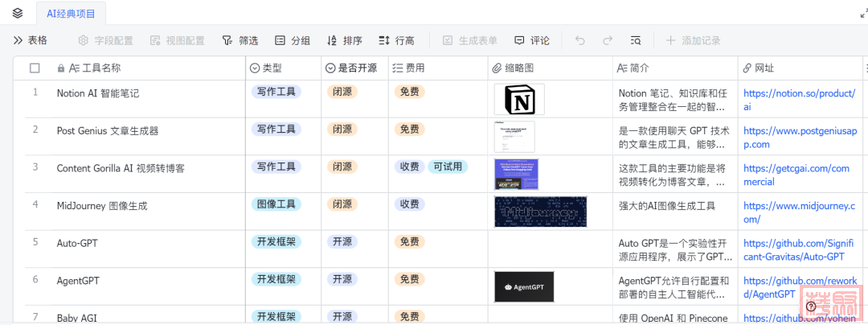Viewport: 868px width, 325px height.
Task: Open 视图配置 view settings
Action: [x=177, y=40]
